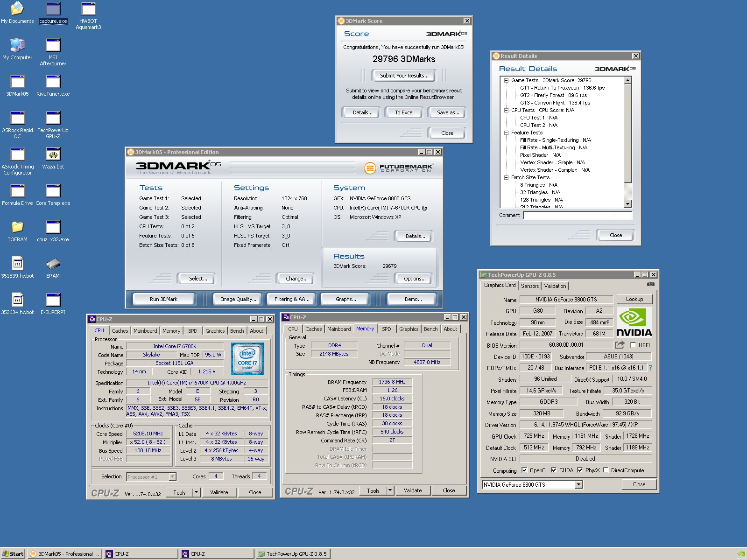Switch to Bench tab in right CPU-Z
Viewport: 747px width, 560px height.
[x=430, y=329]
